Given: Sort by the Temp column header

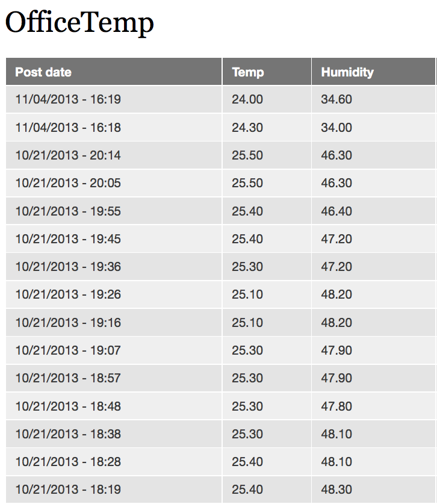Looking at the screenshot, I should coord(248,72).
